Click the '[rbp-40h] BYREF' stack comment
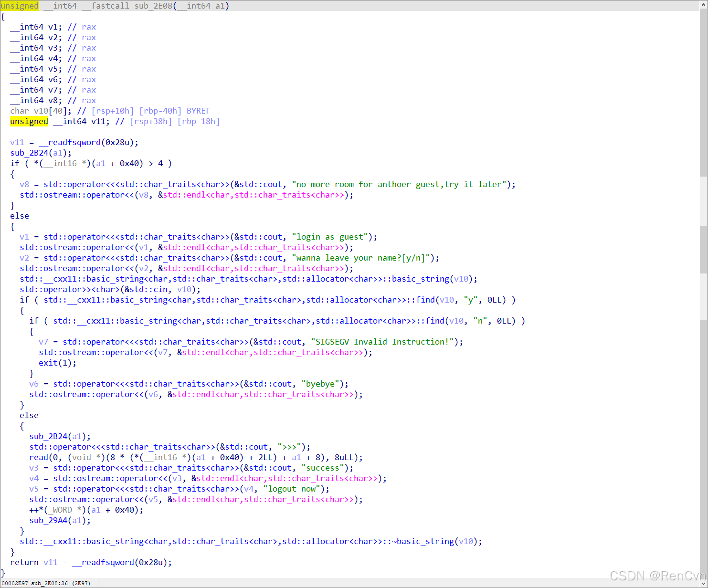The image size is (708, 588). [175, 111]
